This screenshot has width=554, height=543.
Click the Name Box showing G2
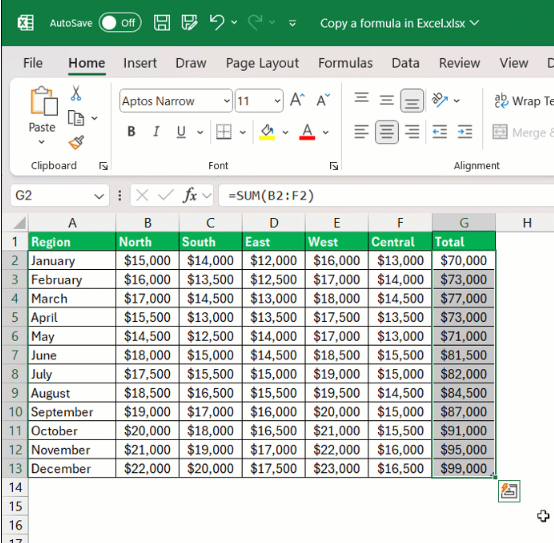pos(59,195)
